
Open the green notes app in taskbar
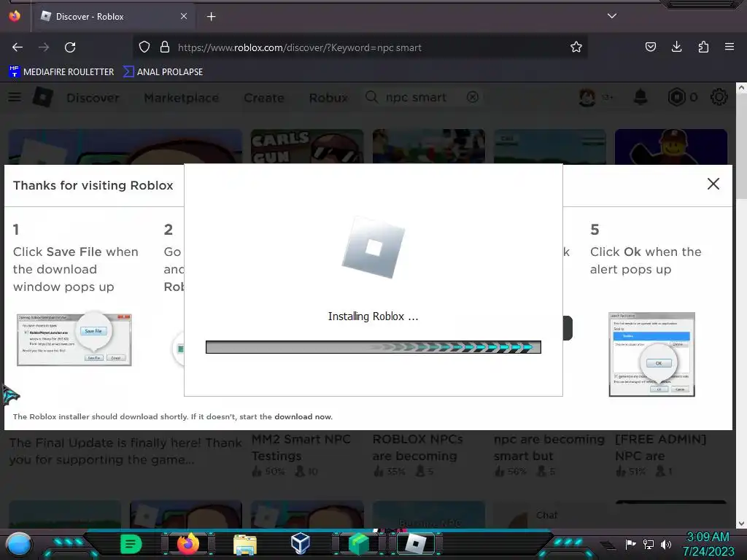point(131,544)
